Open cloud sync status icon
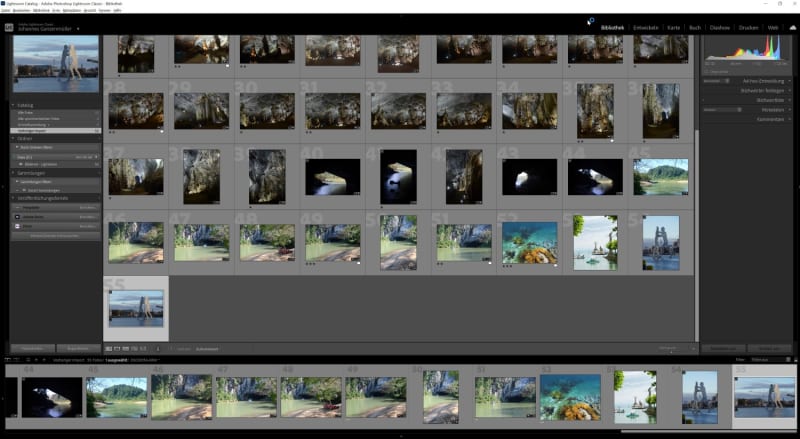 pyautogui.click(x=793, y=28)
